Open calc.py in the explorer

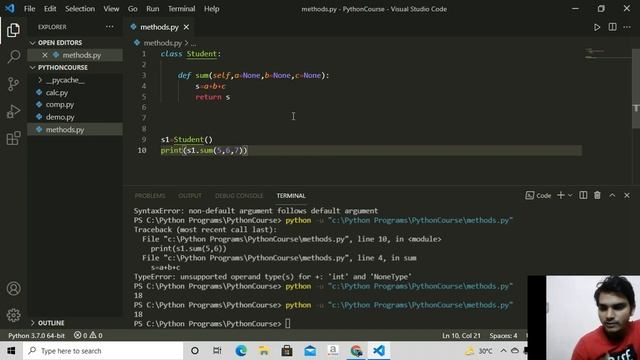click(57, 93)
